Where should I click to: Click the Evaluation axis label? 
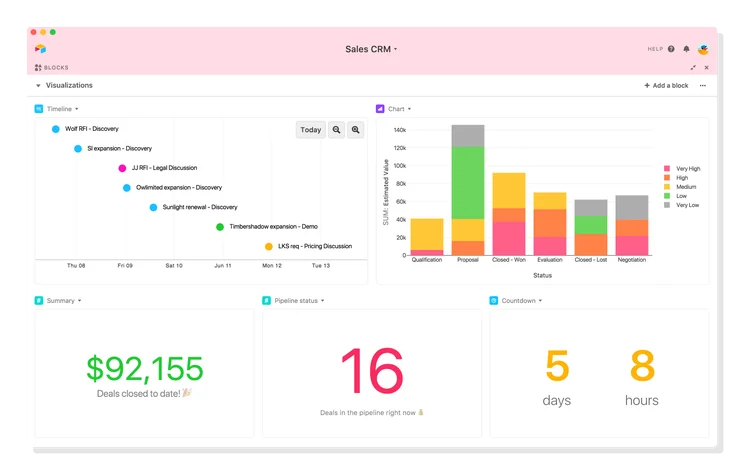pos(550,260)
